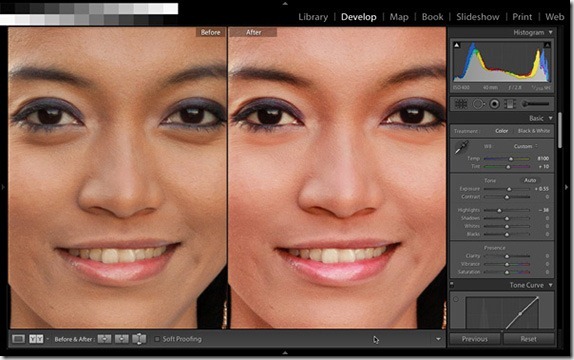The height and width of the screenshot is (360, 574).
Task: Select the Adjustment Brush tool
Action: point(536,104)
